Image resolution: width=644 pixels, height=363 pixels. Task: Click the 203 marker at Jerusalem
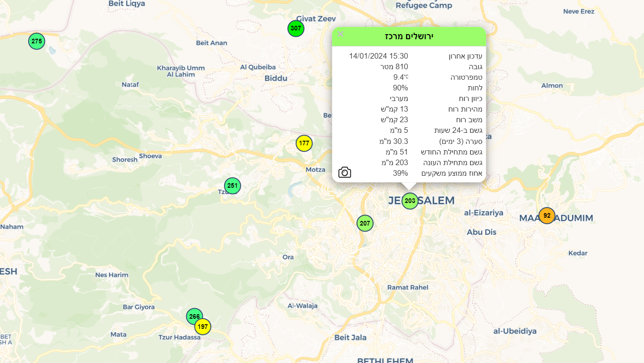[x=410, y=201]
